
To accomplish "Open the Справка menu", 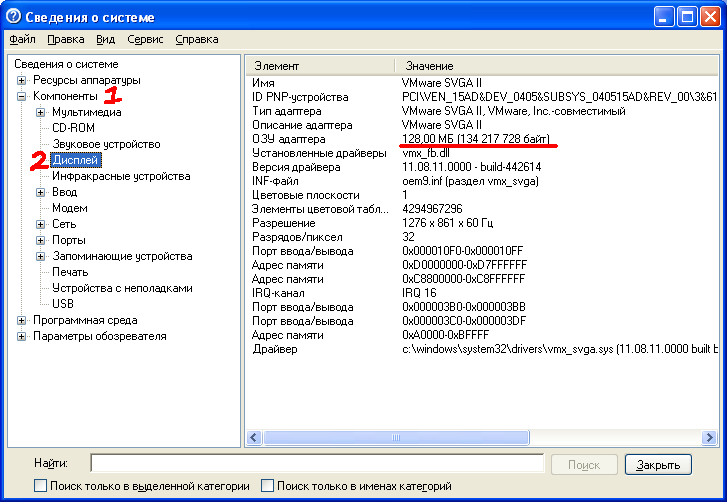I will coord(196,40).
